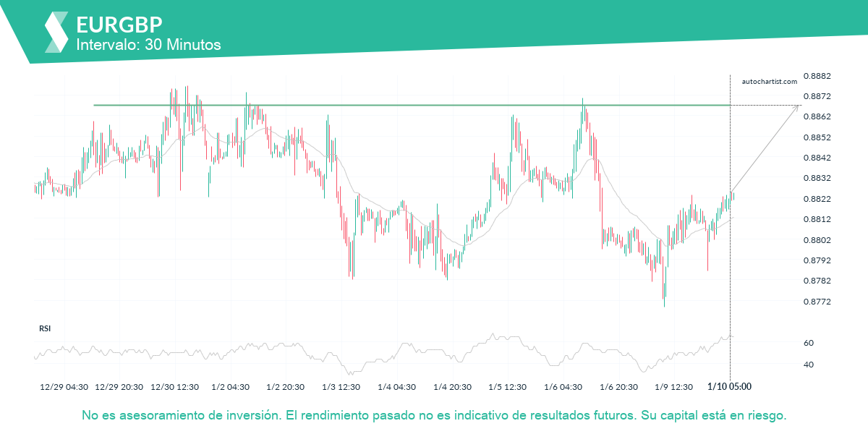Click the 1/2 20:30 time label
The image size is (868, 434).
(x=286, y=387)
